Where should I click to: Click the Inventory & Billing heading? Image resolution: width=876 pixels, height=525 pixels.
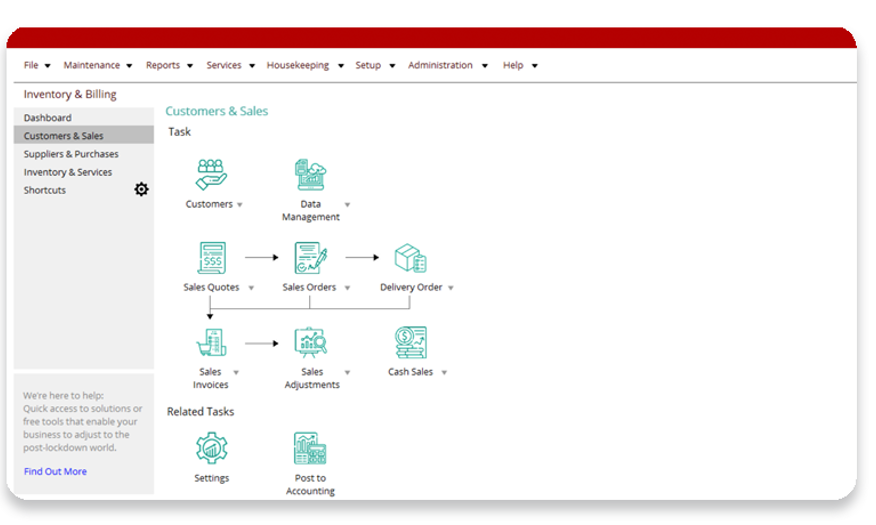pos(70,94)
